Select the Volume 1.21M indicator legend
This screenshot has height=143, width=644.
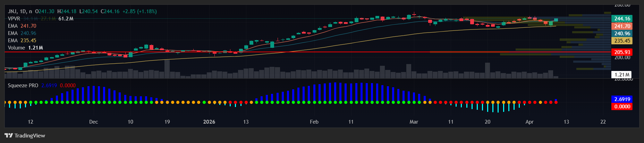[x=25, y=48]
